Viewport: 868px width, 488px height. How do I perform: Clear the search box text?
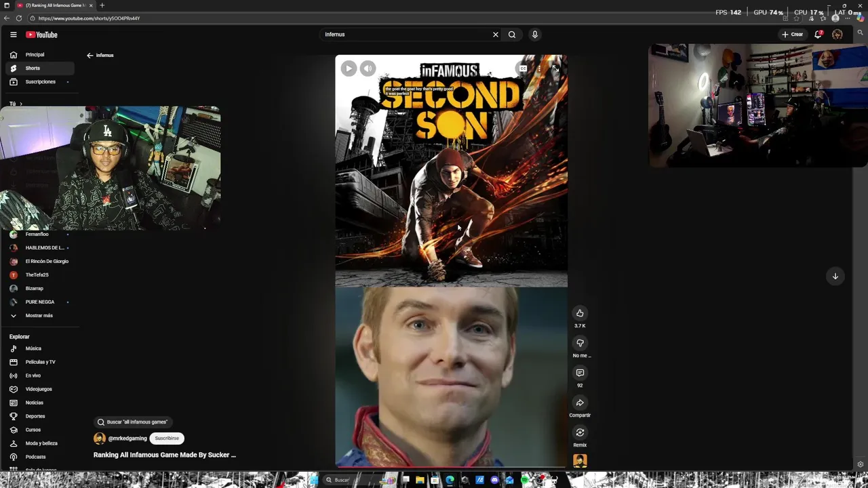(x=495, y=35)
